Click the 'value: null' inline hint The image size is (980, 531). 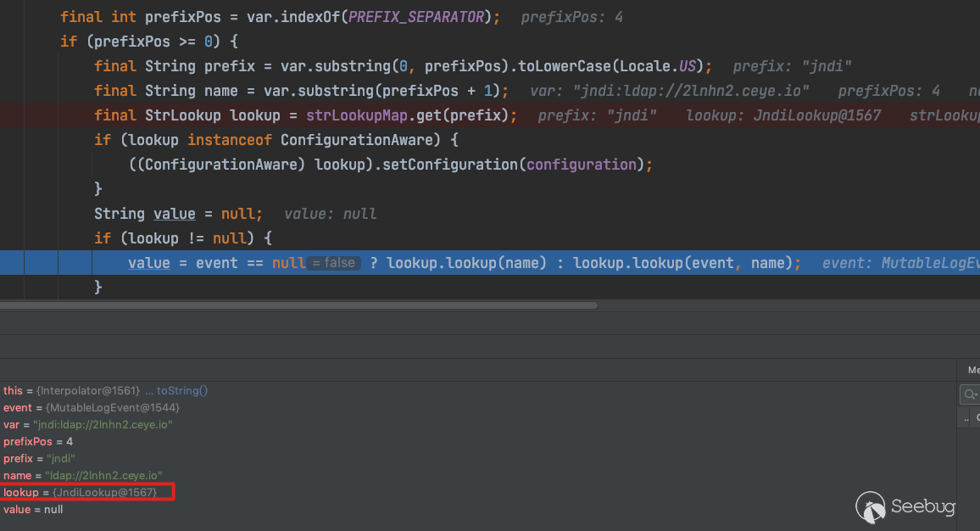(x=330, y=214)
